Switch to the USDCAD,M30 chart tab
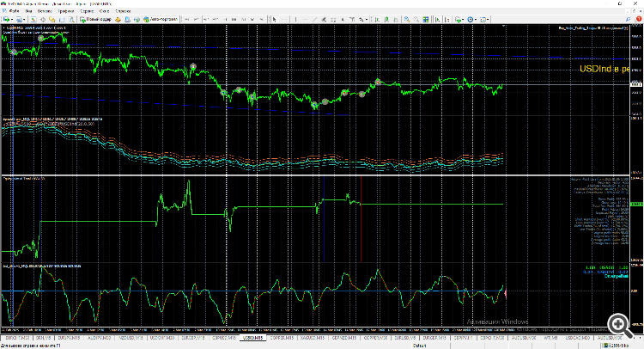The image size is (644, 349). tap(578, 338)
